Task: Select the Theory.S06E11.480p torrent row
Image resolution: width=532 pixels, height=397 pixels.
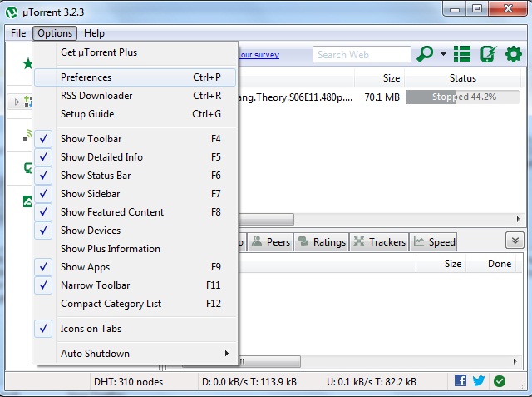Action: pyautogui.click(x=378, y=97)
